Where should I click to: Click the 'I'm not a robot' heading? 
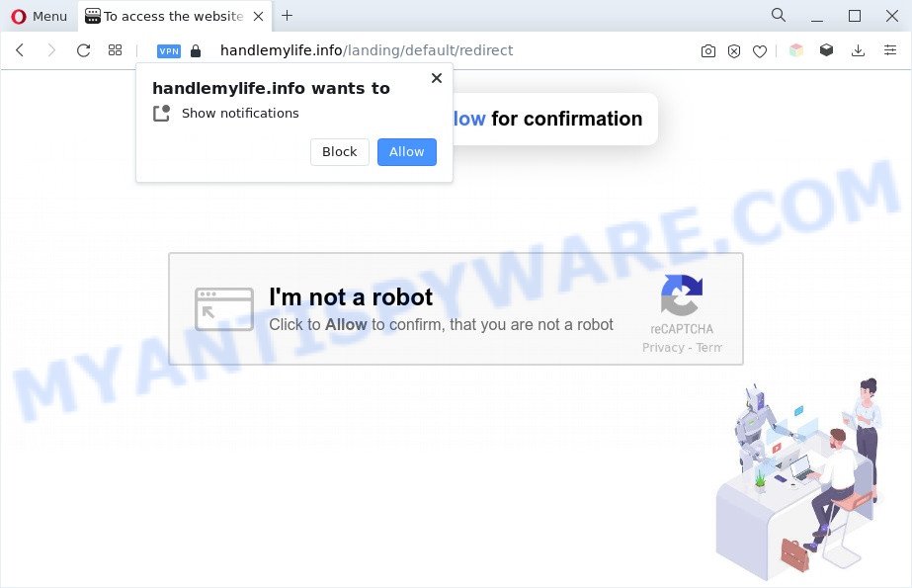[x=351, y=297]
